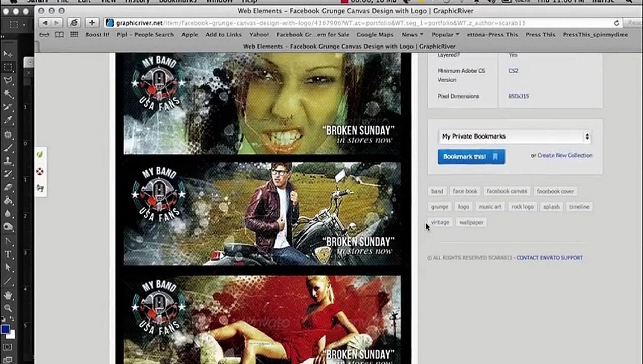Show all bookmarks book icon

59,35
